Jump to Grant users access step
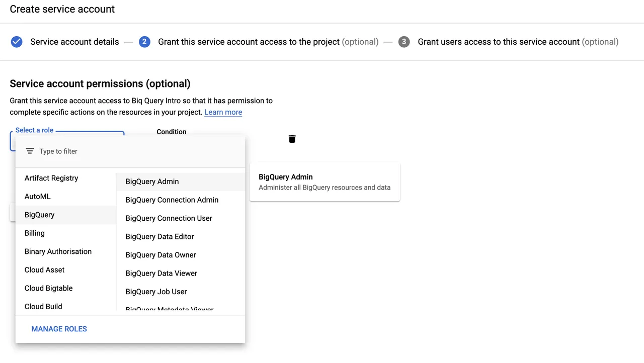This screenshot has height=363, width=644. [x=518, y=42]
